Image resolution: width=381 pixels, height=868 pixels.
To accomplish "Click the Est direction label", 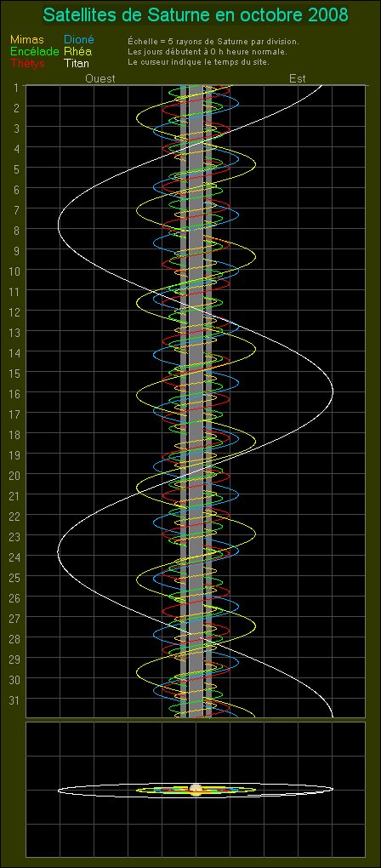I will point(298,78).
